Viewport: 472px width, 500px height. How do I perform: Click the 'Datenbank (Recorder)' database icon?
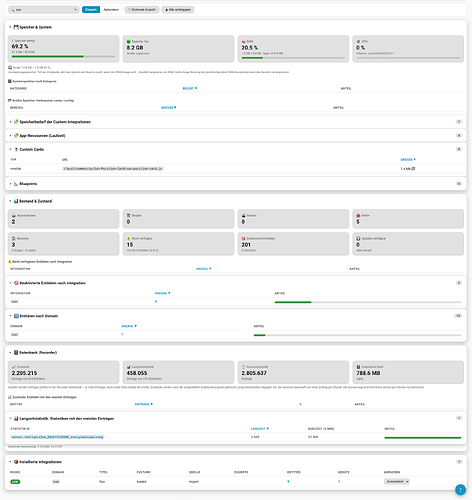tap(16, 352)
